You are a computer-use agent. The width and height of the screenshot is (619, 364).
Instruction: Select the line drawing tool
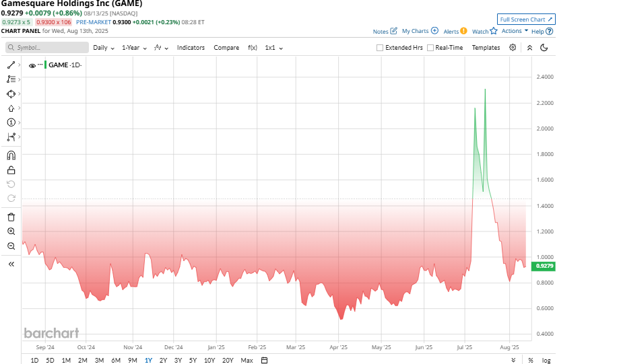pyautogui.click(x=11, y=65)
